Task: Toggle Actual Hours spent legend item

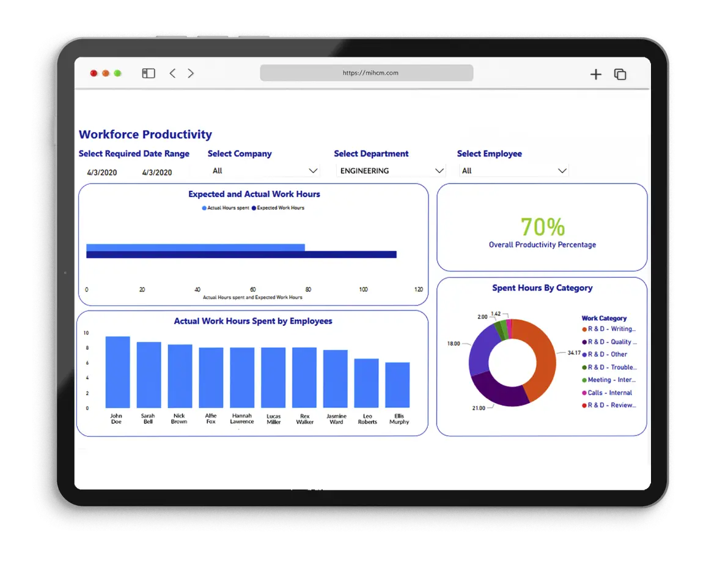Action: pyautogui.click(x=226, y=208)
